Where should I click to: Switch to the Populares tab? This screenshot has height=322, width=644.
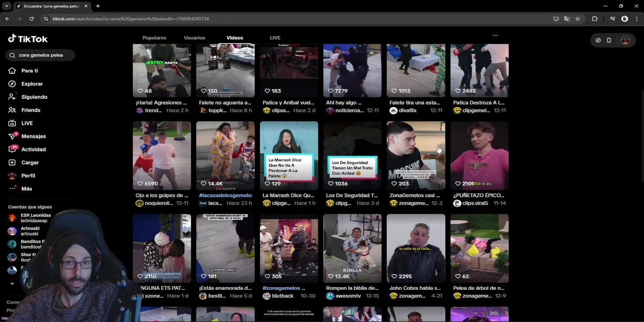point(154,38)
